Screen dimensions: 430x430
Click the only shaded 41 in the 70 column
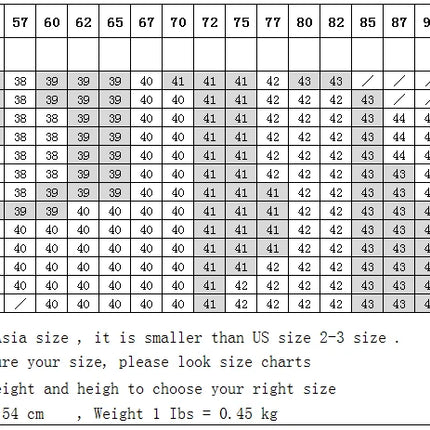[x=178, y=81]
